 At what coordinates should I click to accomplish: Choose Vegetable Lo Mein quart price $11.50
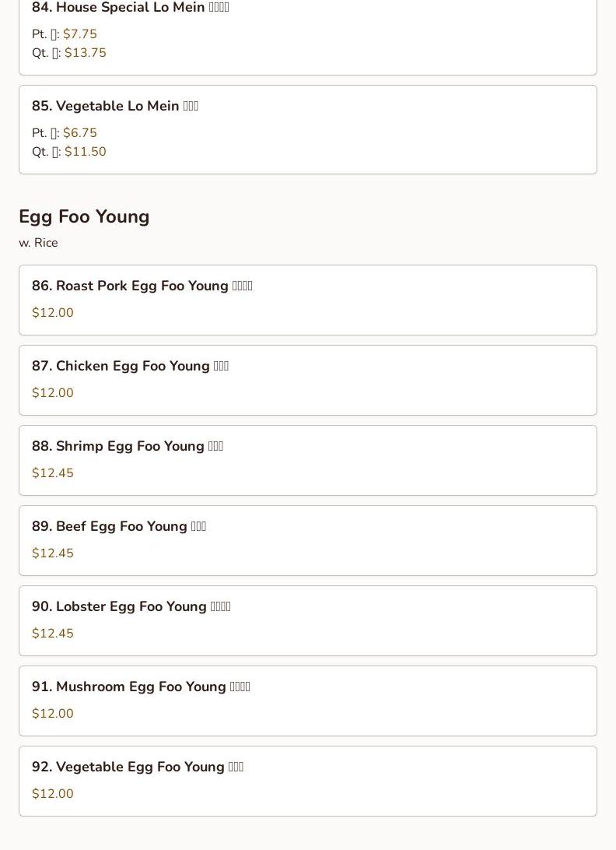(85, 152)
